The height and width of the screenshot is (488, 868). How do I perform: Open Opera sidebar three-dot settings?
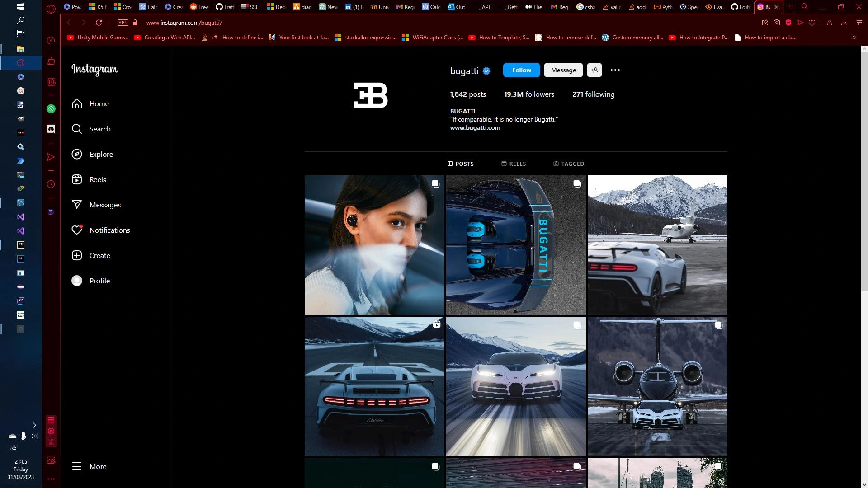(51, 479)
